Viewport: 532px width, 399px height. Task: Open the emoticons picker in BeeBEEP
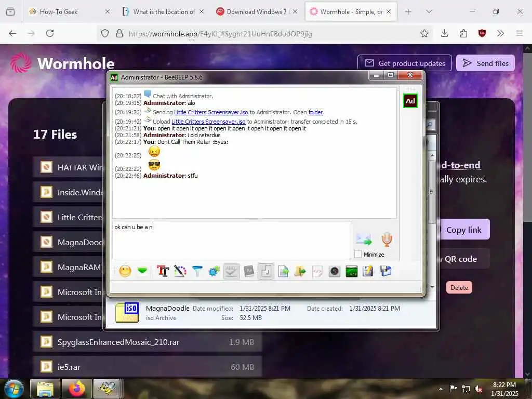click(x=125, y=271)
